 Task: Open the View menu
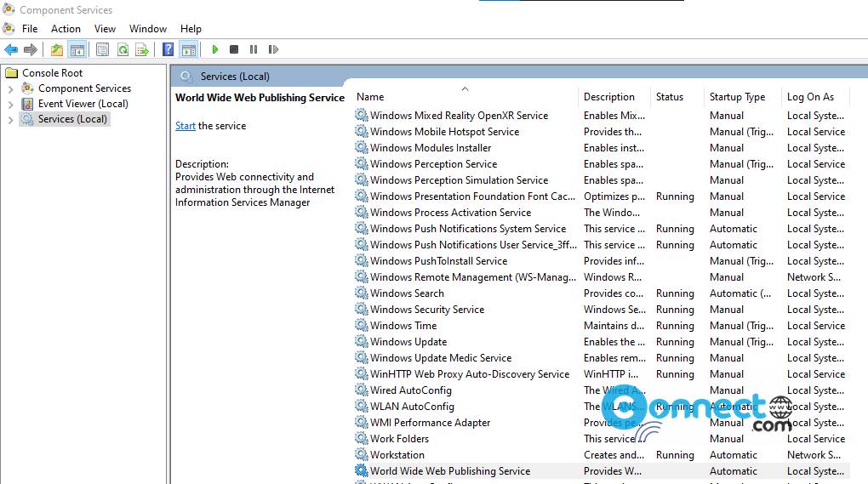pyautogui.click(x=105, y=29)
